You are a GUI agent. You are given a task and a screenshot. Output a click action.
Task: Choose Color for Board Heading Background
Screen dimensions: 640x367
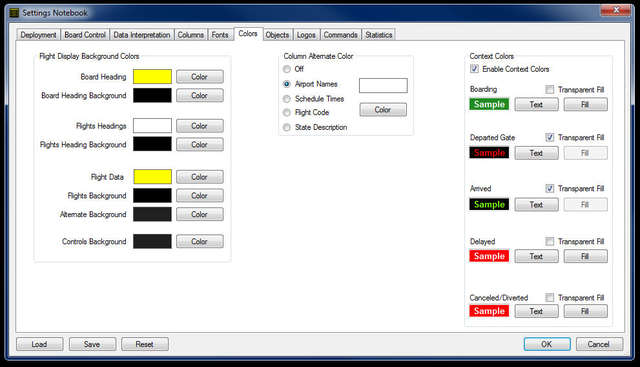(x=200, y=96)
